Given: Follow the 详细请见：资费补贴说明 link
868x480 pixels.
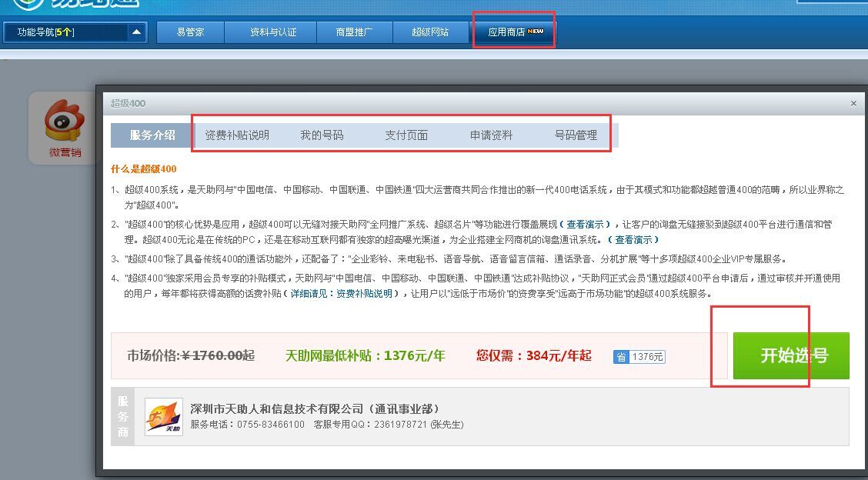Looking at the screenshot, I should tap(342, 293).
